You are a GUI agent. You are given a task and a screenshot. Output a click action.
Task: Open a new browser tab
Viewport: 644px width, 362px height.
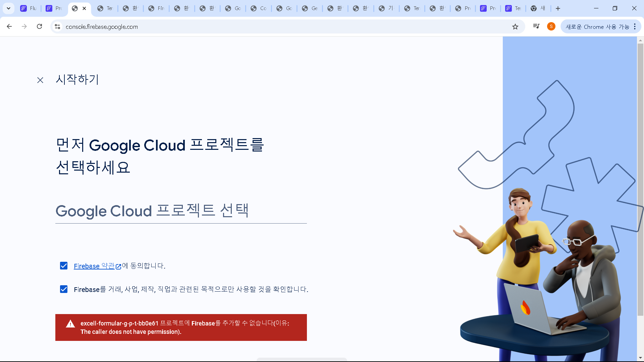click(x=558, y=8)
